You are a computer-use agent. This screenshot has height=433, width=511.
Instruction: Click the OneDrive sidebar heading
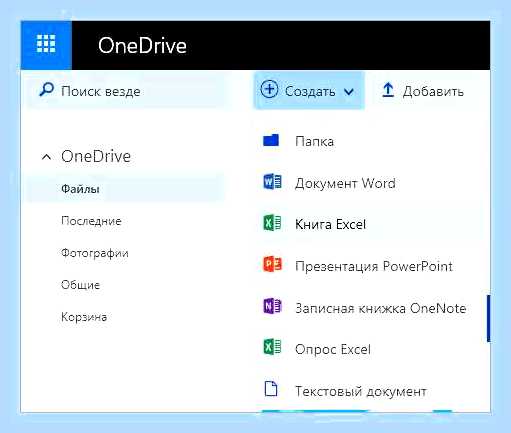tap(96, 156)
